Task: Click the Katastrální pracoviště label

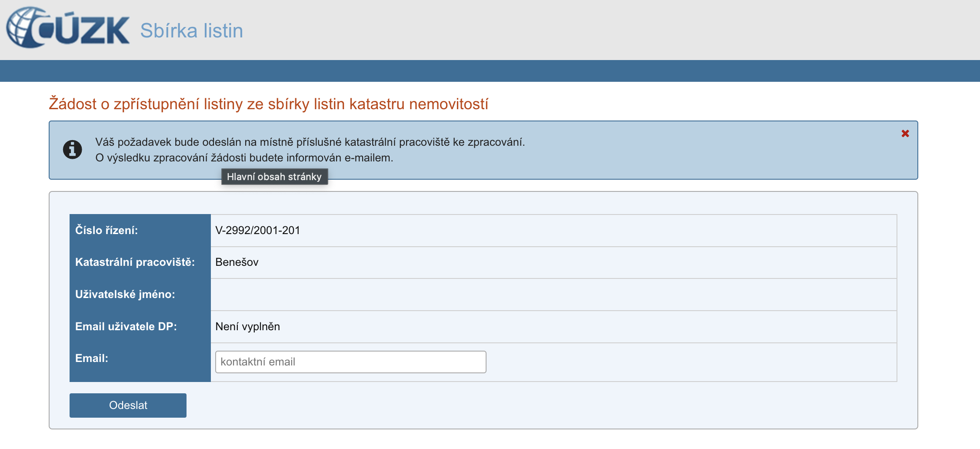Action: coord(135,262)
